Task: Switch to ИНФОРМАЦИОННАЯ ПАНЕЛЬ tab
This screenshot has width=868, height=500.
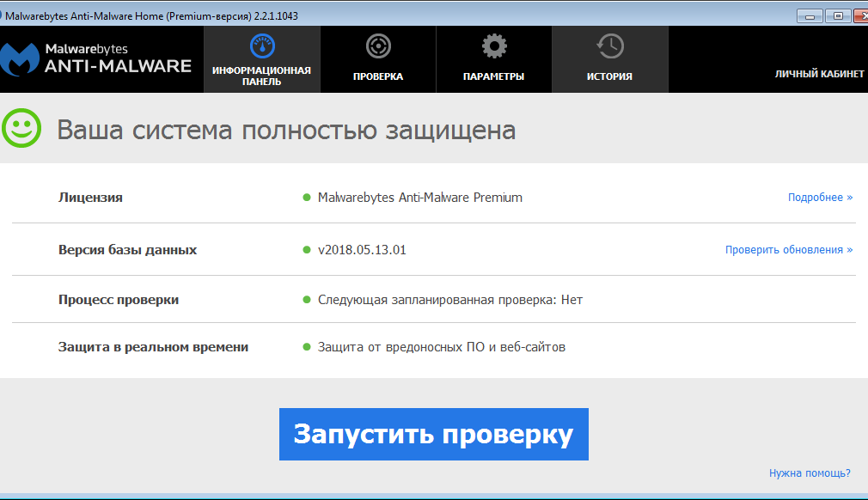Action: [x=262, y=59]
